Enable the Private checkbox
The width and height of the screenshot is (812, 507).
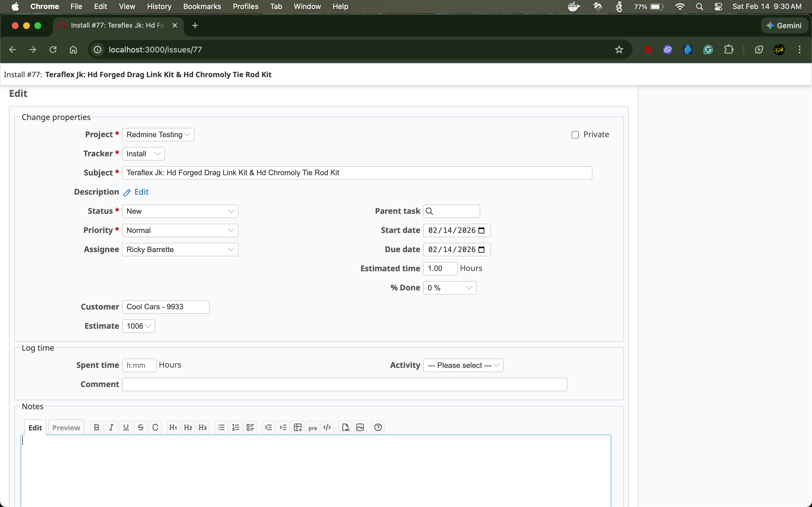coord(575,135)
